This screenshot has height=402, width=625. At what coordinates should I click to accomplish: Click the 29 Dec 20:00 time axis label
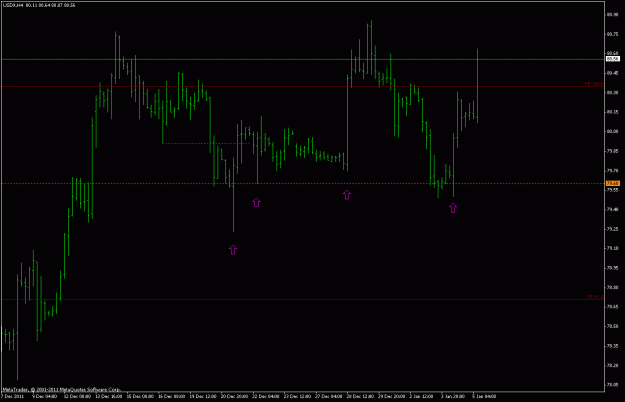click(x=392, y=396)
